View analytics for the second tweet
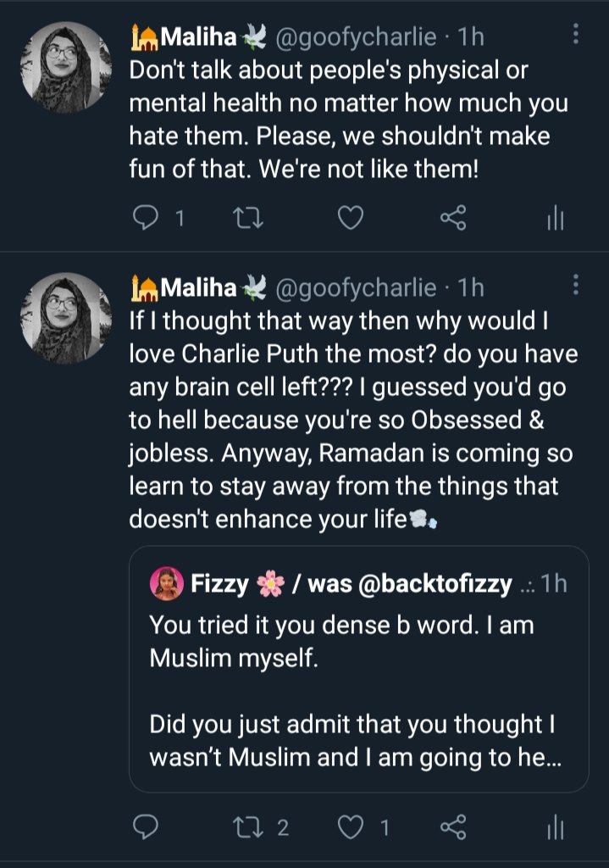The width and height of the screenshot is (609, 868). [x=555, y=826]
